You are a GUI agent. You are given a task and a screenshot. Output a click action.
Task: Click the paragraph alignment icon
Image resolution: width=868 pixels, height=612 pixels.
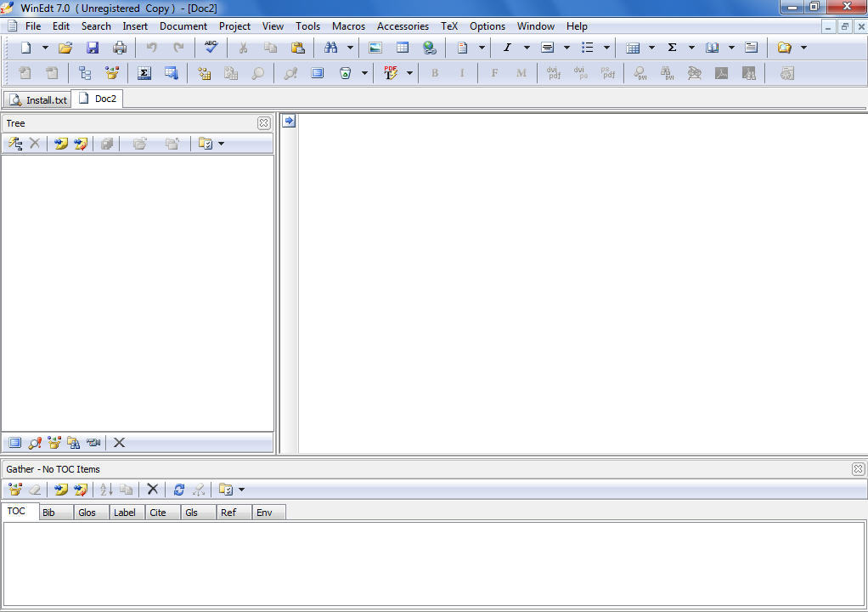tap(547, 48)
